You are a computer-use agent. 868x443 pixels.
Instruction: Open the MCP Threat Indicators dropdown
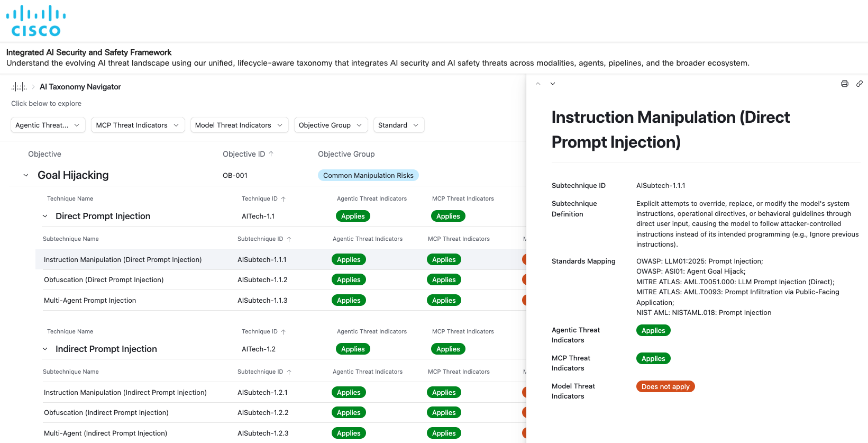tap(138, 125)
